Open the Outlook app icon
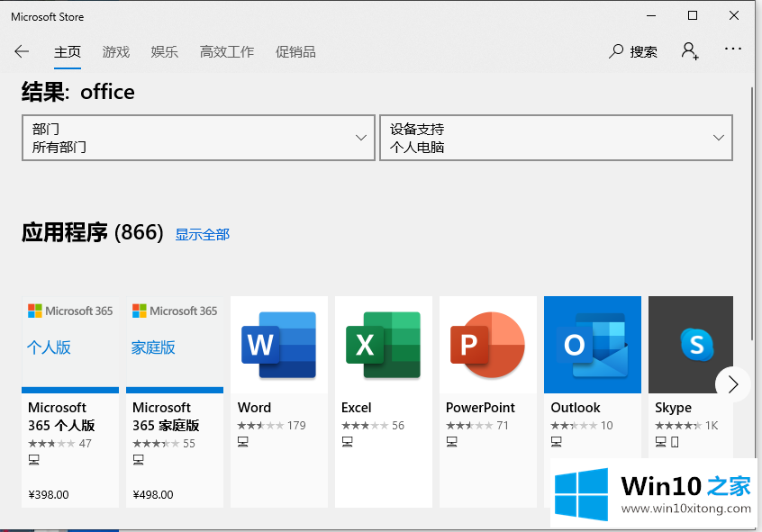762x532 pixels. click(x=593, y=345)
